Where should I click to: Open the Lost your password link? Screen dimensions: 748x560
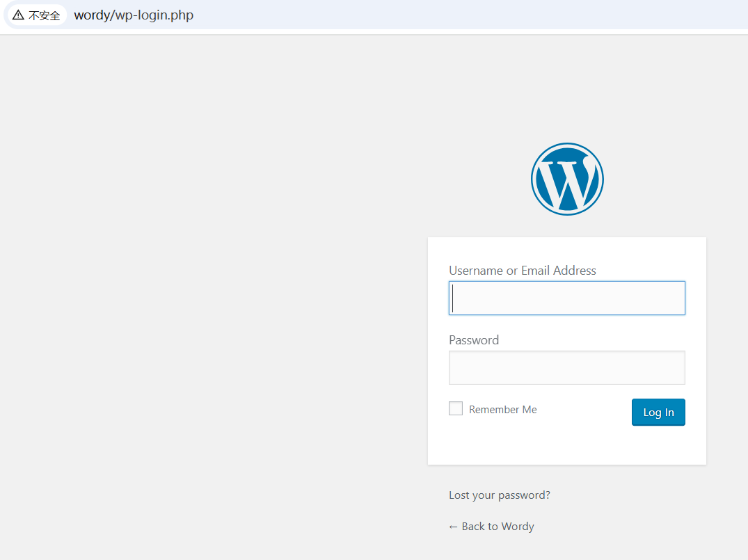coord(500,495)
